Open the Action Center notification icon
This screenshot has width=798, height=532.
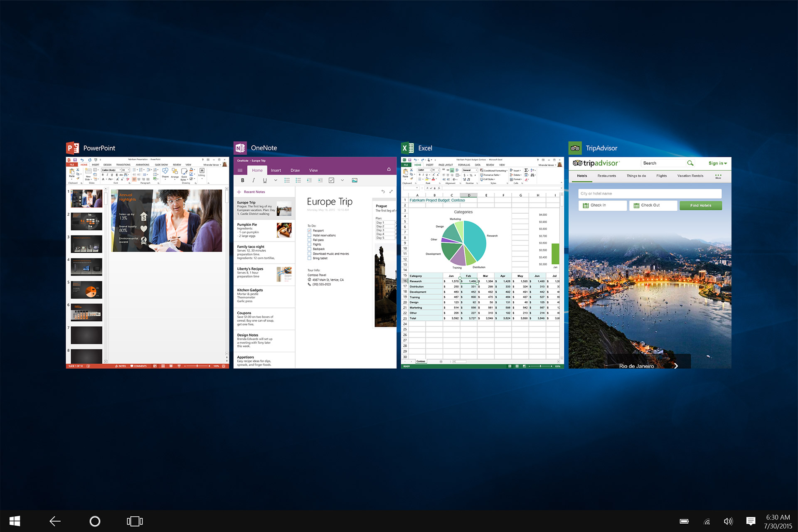750,521
